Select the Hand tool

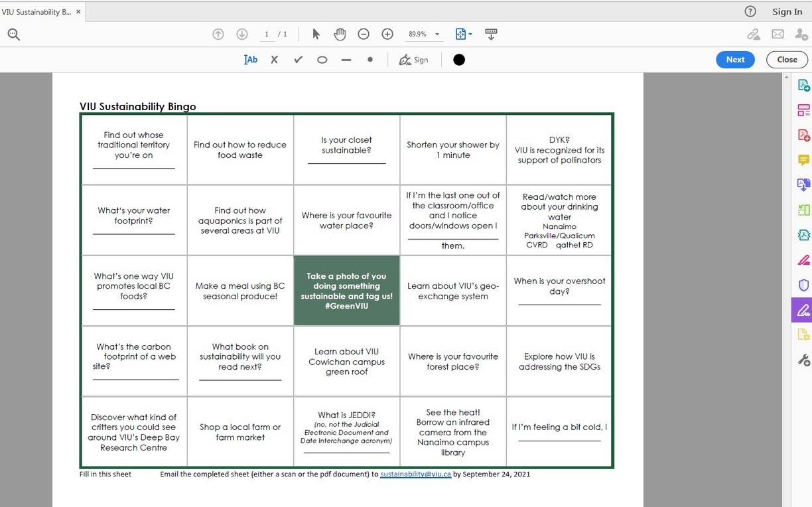(x=340, y=33)
